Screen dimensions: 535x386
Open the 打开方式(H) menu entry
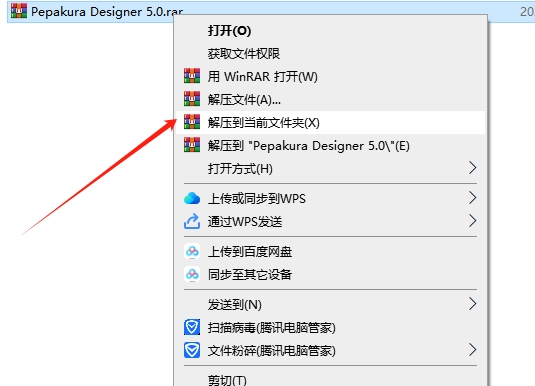pos(330,169)
